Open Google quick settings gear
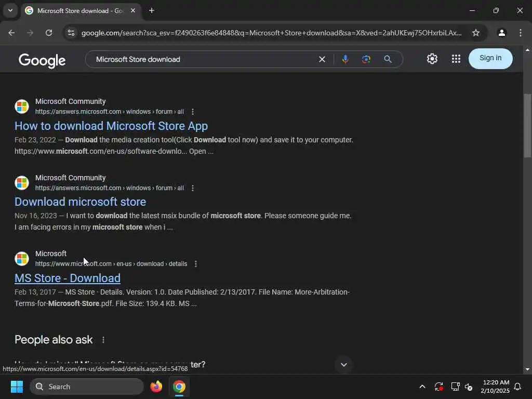This screenshot has width=532, height=399. point(432,59)
